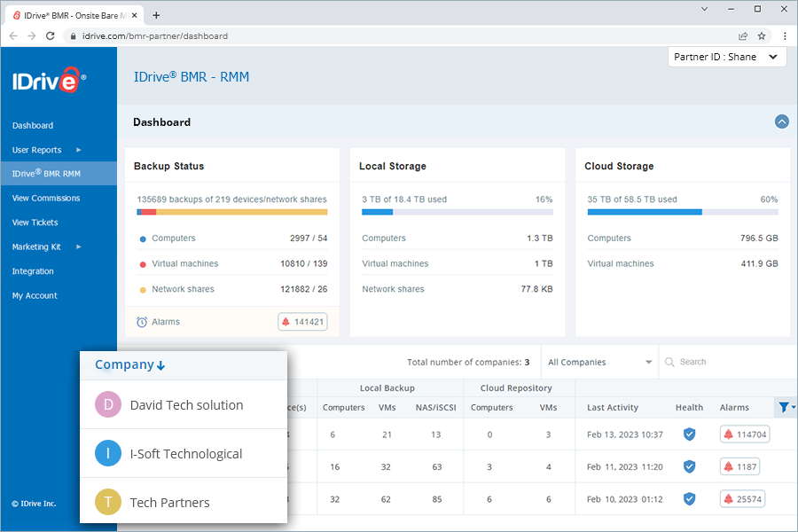Open My Account in sidebar
The width and height of the screenshot is (798, 532).
click(x=35, y=296)
